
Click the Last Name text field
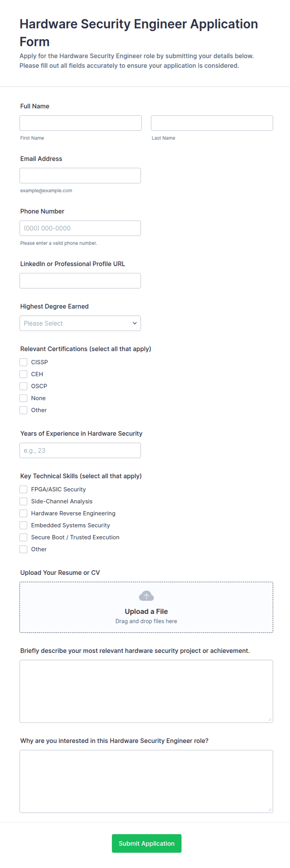(x=212, y=123)
